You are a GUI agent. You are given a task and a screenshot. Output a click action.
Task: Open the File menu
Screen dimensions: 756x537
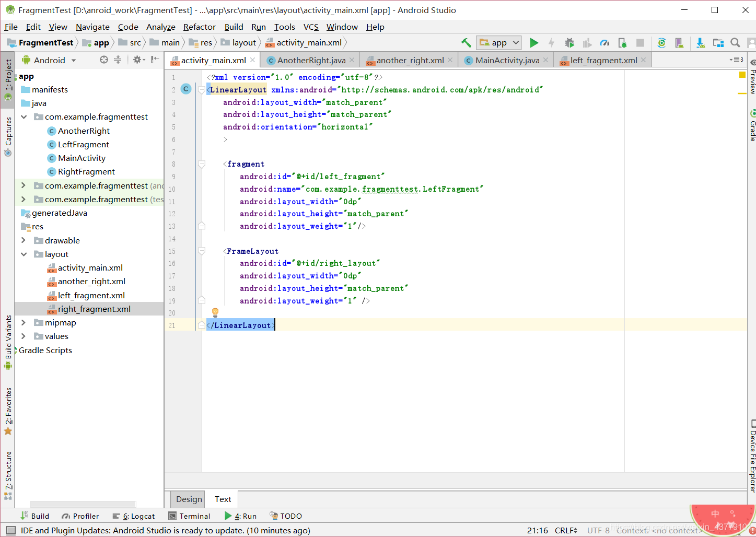coord(11,27)
